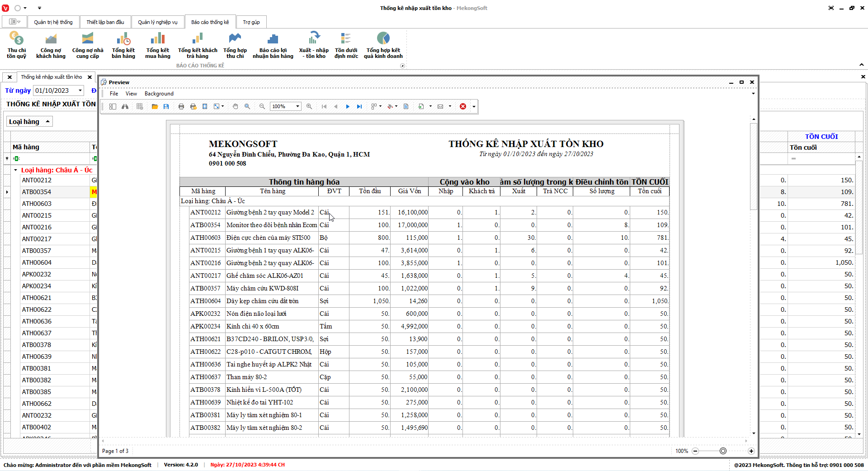Click the Open folder icon in Preview toolbar
Viewport: 868px width, 471px height.
pyautogui.click(x=155, y=106)
